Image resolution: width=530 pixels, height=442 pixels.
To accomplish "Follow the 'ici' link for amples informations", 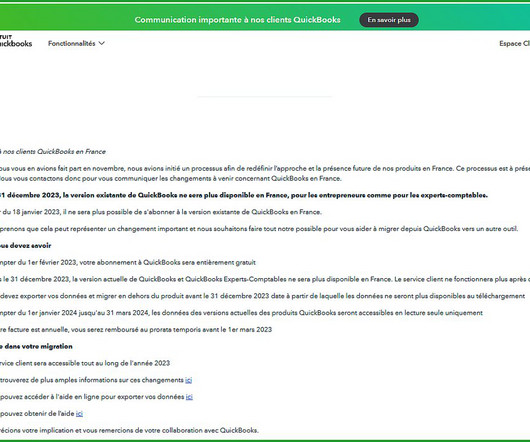I will (189, 380).
